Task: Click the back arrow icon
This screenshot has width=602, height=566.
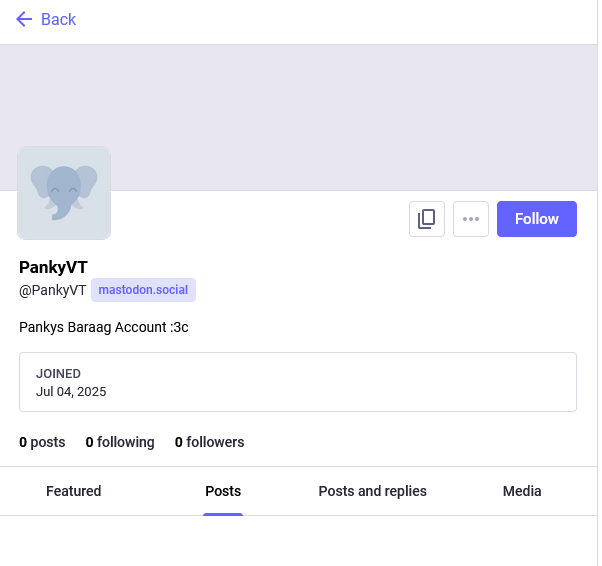Action: click(24, 19)
